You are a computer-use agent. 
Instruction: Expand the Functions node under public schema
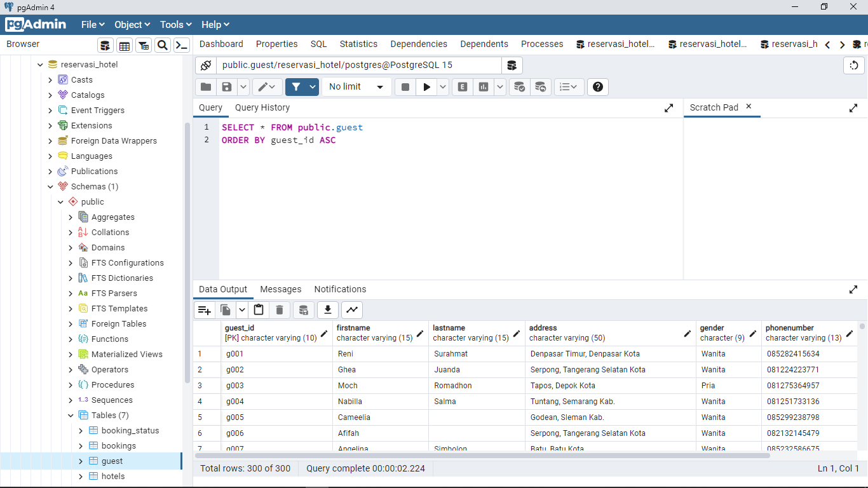click(x=71, y=339)
